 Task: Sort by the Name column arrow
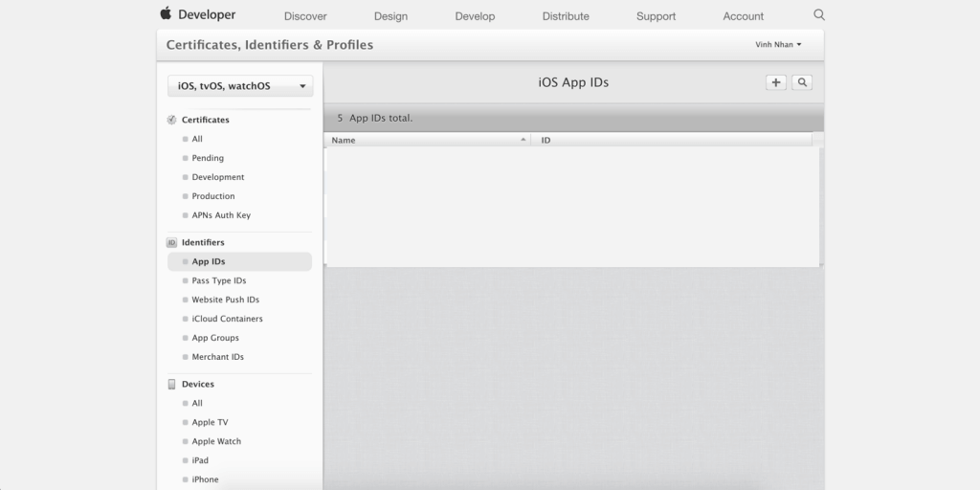pyautogui.click(x=523, y=140)
